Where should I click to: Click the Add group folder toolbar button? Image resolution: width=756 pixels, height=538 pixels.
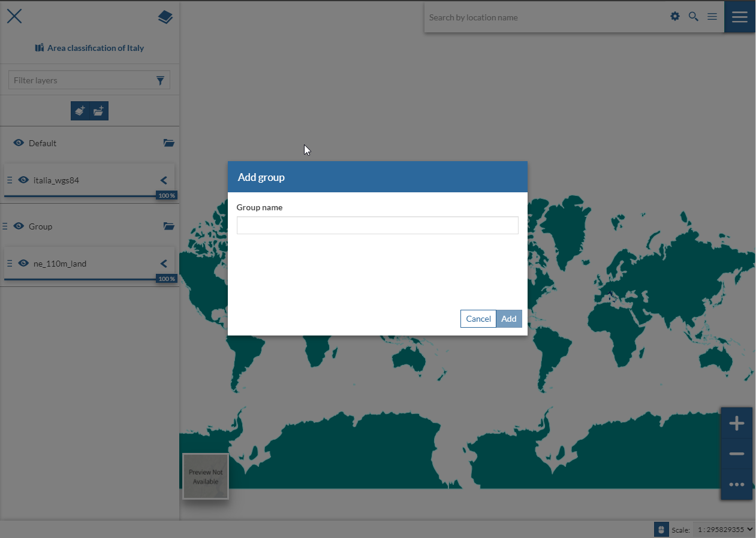pyautogui.click(x=99, y=111)
